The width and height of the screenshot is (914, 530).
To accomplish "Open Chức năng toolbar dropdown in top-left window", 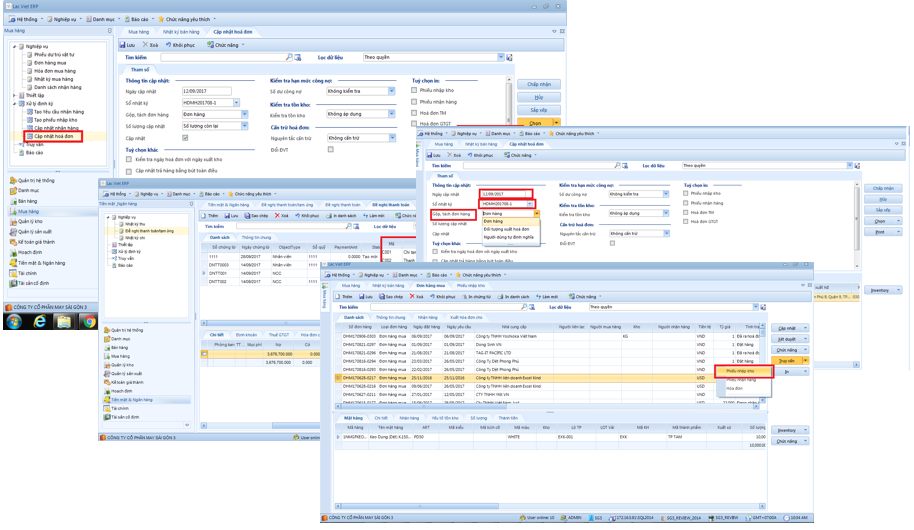I will pyautogui.click(x=226, y=45).
